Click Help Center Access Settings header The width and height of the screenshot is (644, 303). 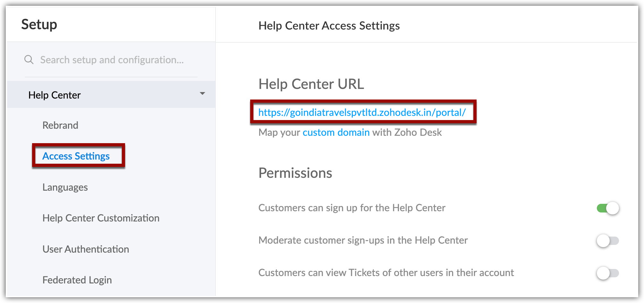329,26
